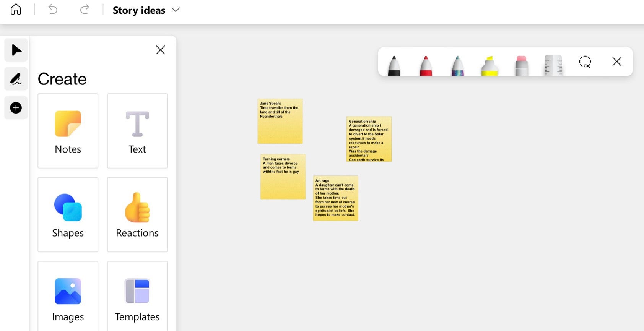Select the lasso selection tool
Image resolution: width=644 pixels, height=331 pixels.
[585, 62]
